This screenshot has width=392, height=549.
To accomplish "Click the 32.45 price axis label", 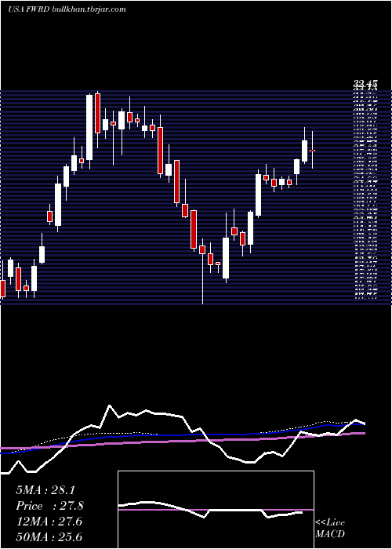I will click(365, 84).
